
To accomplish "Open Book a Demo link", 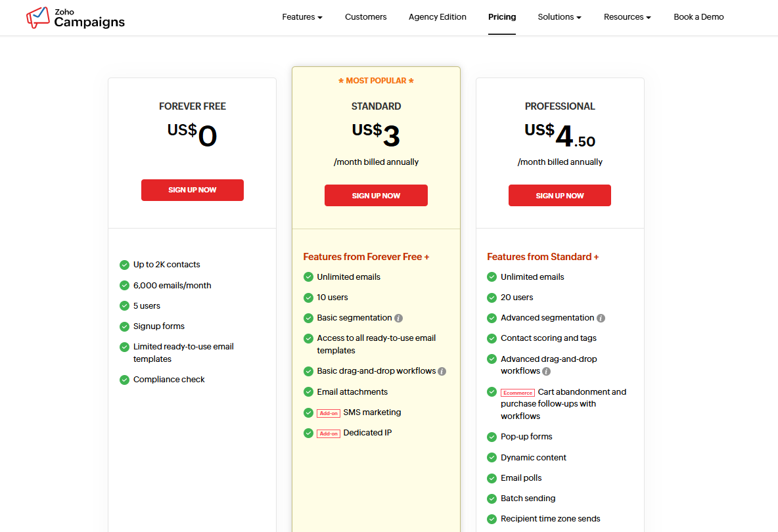I will 698,17.
